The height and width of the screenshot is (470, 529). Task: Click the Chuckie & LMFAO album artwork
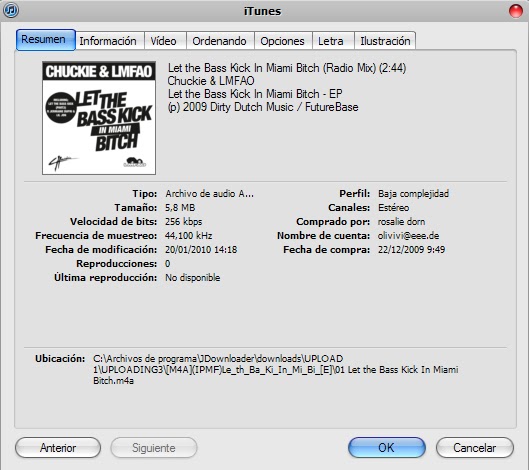(x=99, y=118)
